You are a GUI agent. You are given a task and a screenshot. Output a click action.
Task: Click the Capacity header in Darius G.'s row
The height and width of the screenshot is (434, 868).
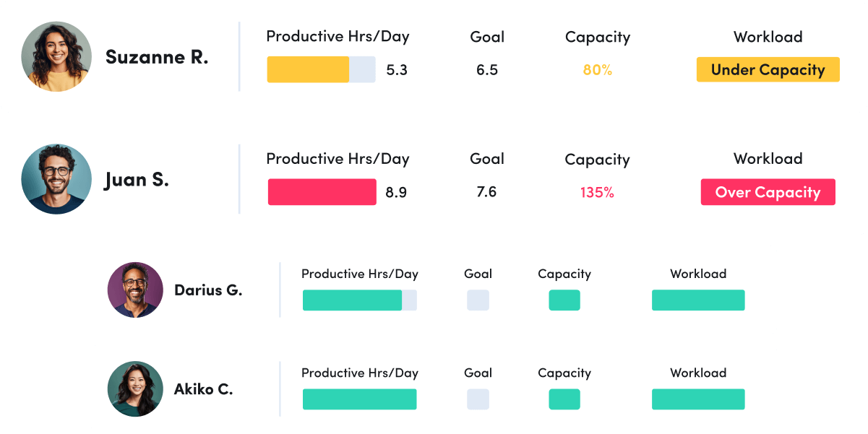(x=564, y=274)
